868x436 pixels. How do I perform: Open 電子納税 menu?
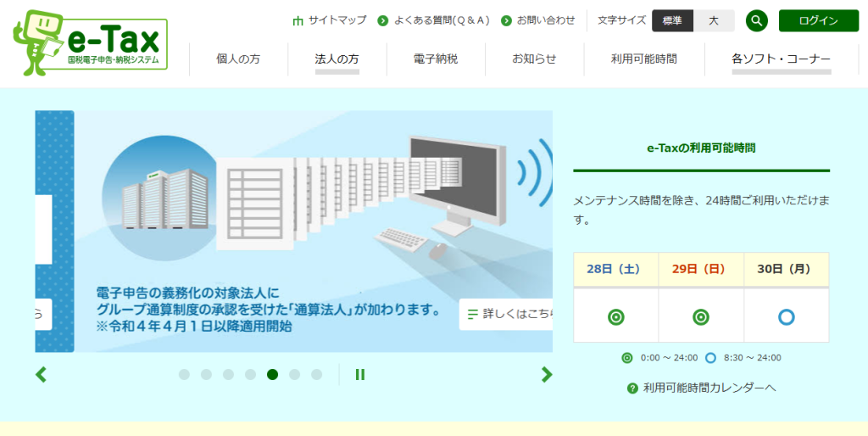click(x=436, y=59)
